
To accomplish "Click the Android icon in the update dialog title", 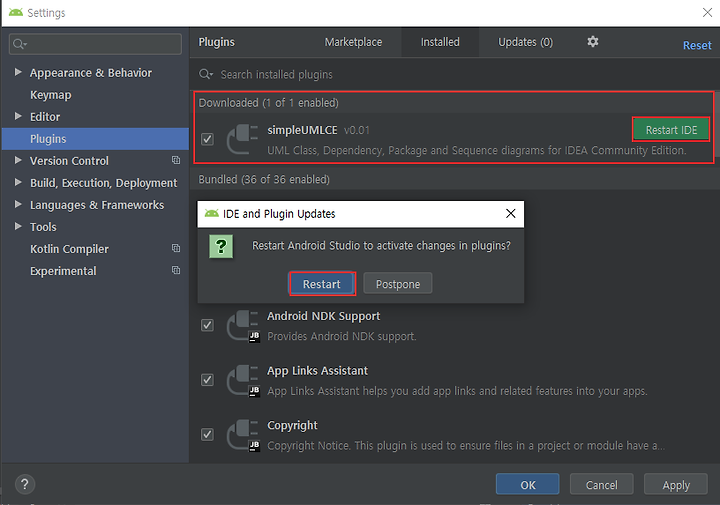I will tap(212, 213).
